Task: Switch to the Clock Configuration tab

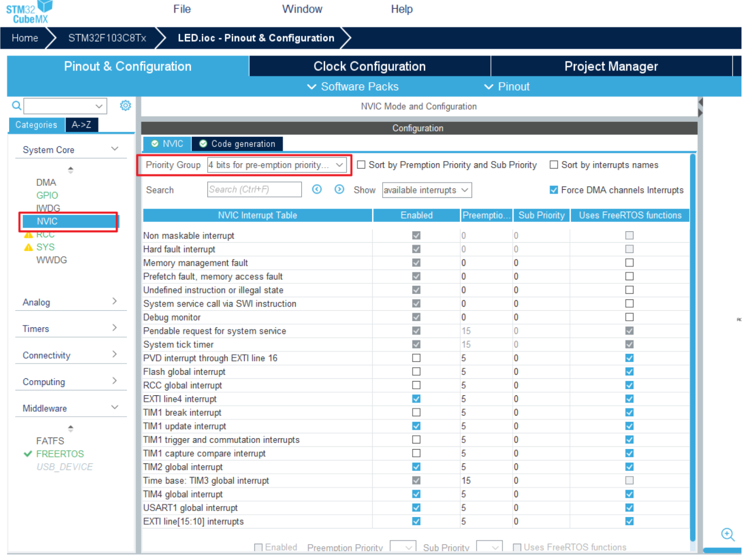Action: [370, 66]
